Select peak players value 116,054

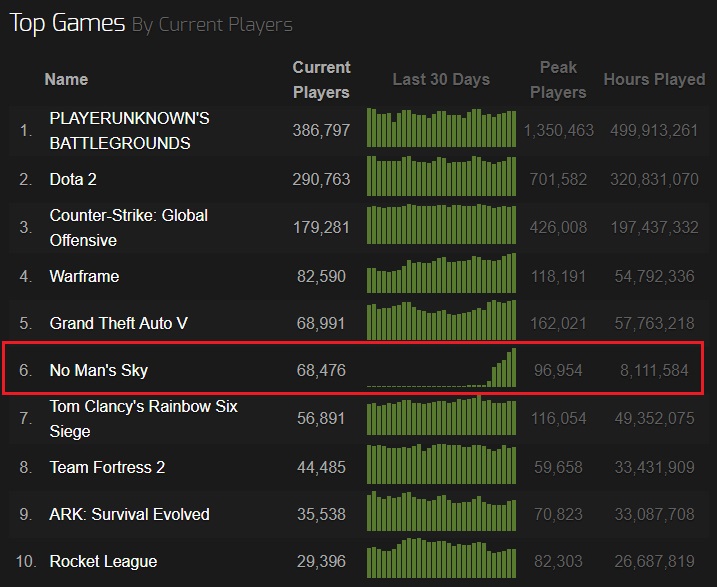click(x=558, y=418)
